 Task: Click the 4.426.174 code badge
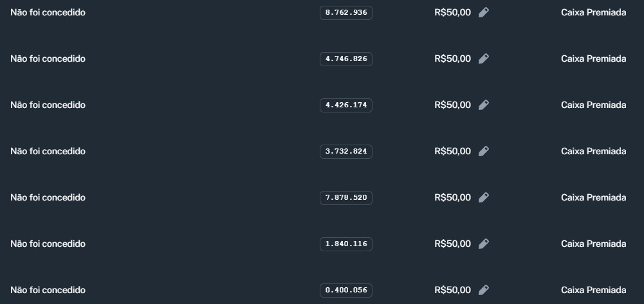pyautogui.click(x=346, y=105)
